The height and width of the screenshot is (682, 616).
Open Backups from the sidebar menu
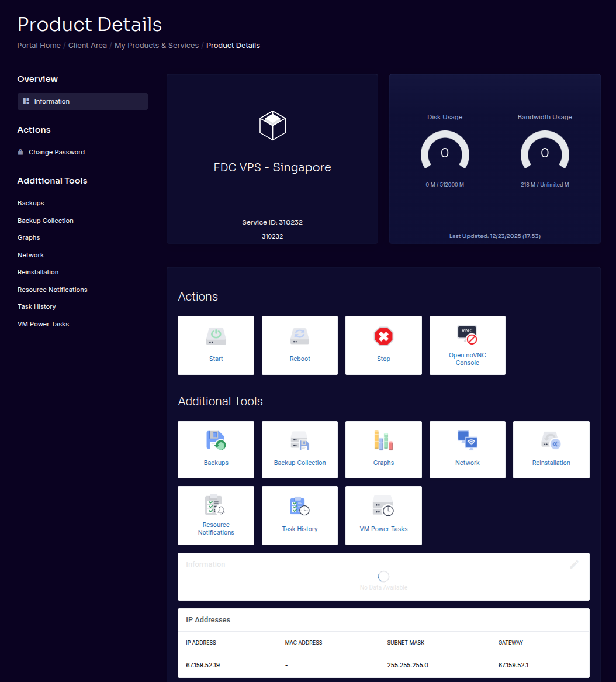(x=30, y=203)
